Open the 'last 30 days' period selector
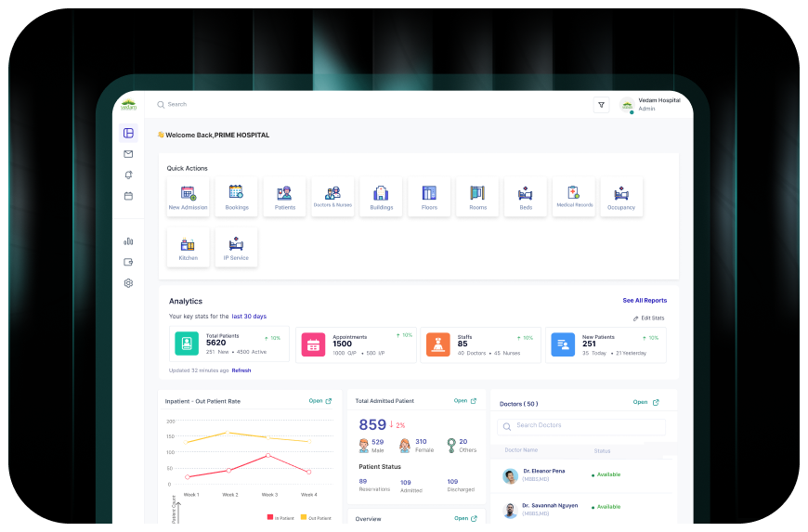The width and height of the screenshot is (808, 532). coord(249,317)
